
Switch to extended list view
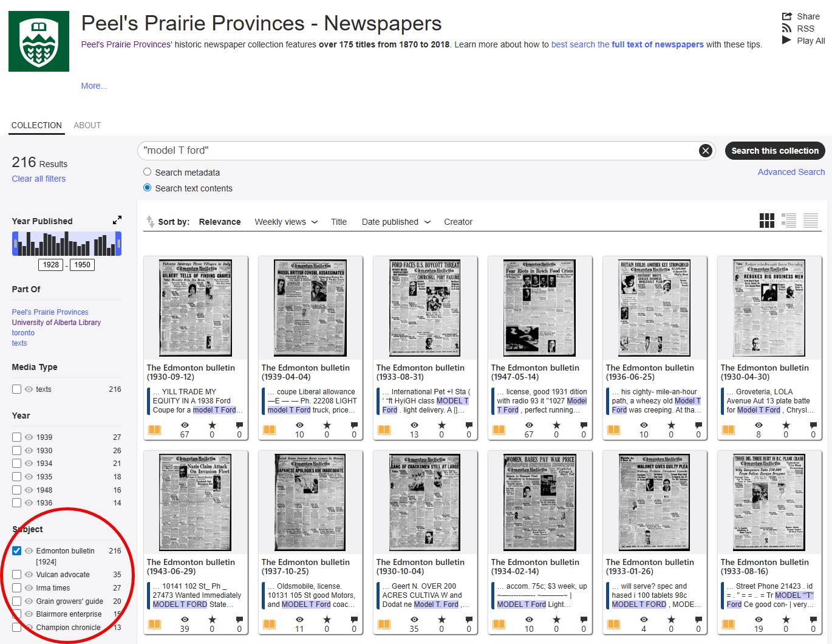point(788,221)
